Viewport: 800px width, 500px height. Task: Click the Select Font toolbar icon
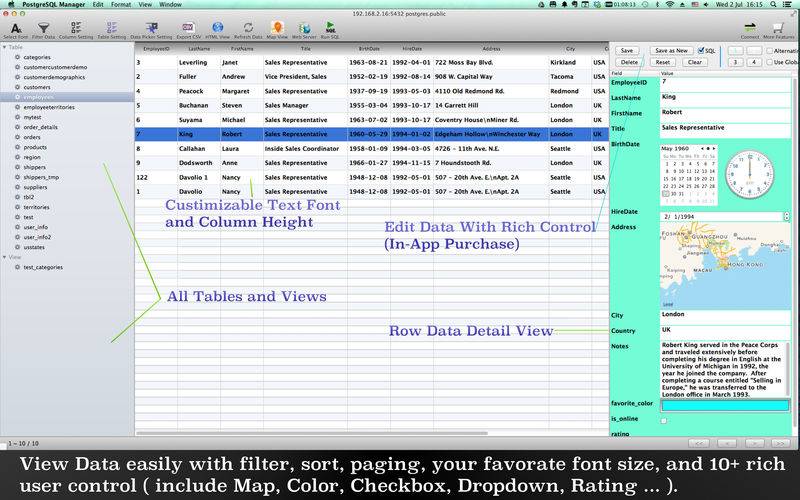click(x=15, y=27)
